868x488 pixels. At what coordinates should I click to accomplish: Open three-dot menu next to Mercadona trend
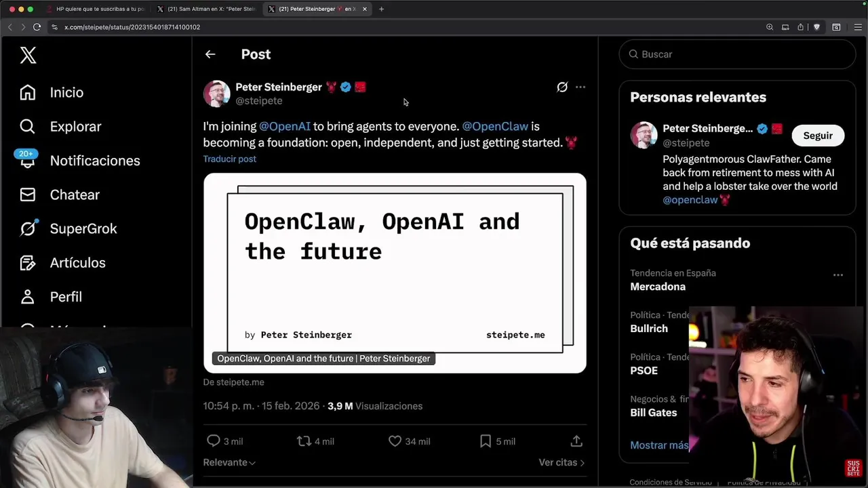(838, 275)
